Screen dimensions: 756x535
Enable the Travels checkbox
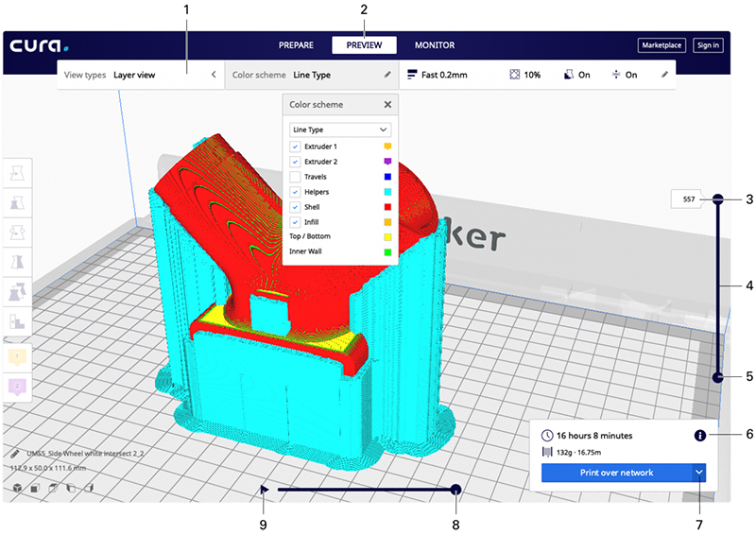coord(296,177)
